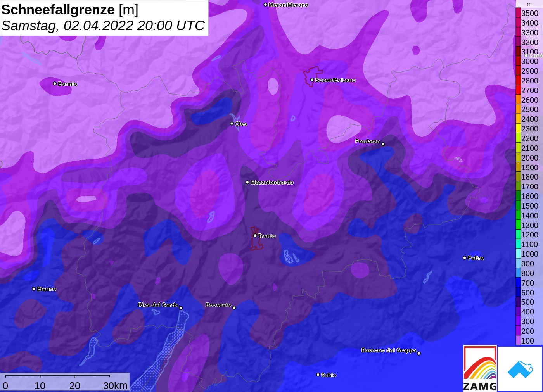Click the 500 legend value
Viewport: 543px width, 392px height.
[527, 302]
